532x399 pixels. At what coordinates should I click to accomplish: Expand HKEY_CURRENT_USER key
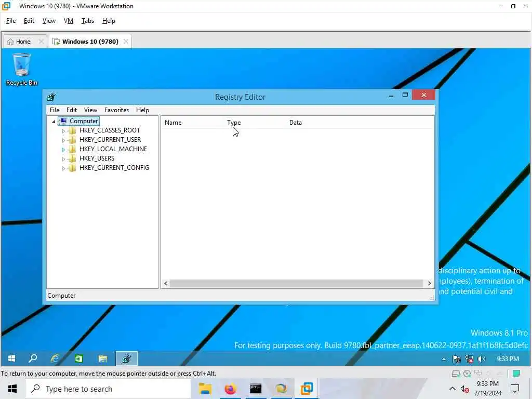[63, 140]
